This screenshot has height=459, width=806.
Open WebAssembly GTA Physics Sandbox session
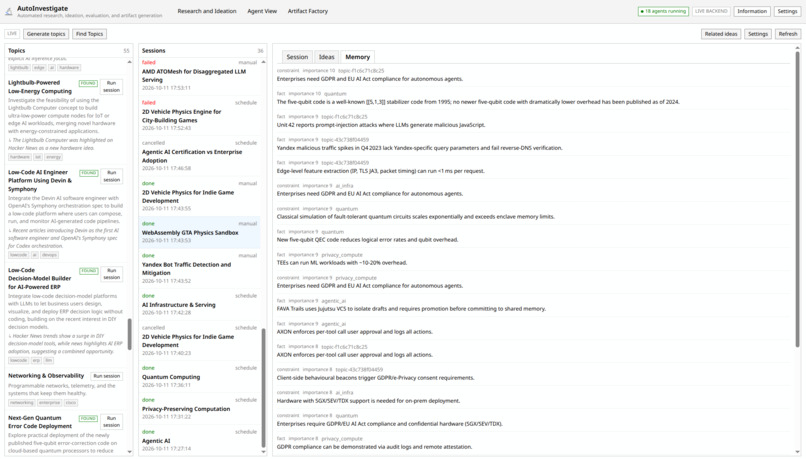[x=199, y=233]
